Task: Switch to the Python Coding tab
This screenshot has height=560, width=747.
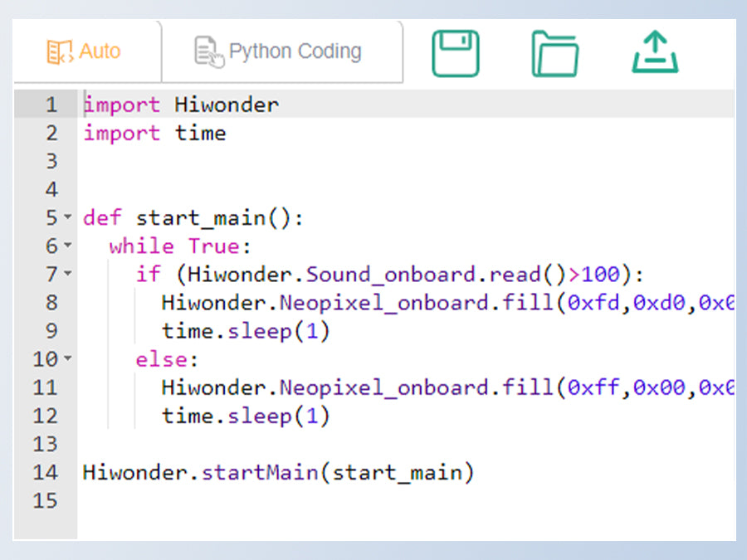Action: point(279,51)
